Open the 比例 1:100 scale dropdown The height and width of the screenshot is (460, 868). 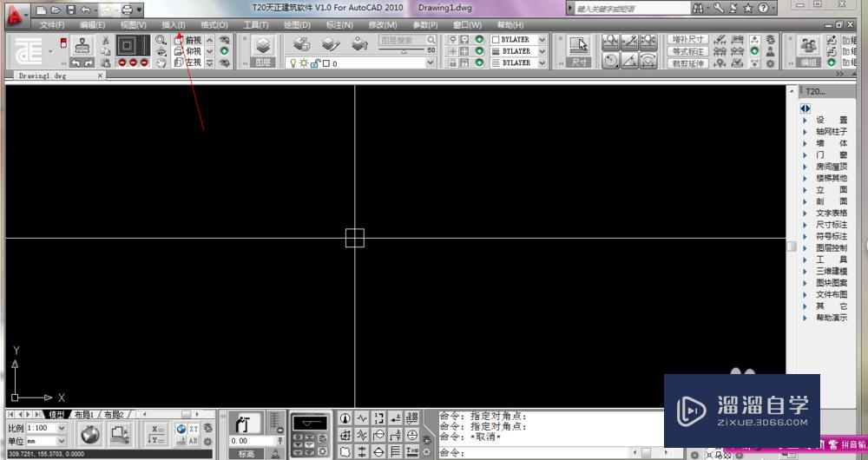coord(62,428)
